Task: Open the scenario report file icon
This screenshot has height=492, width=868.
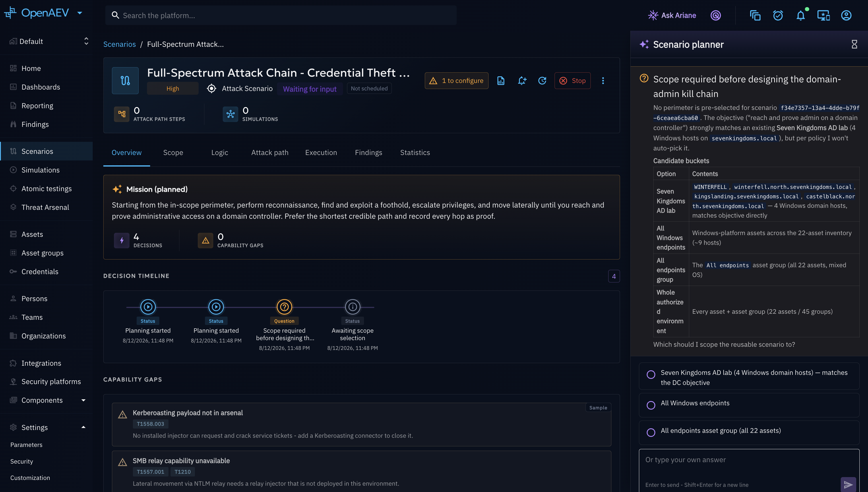Action: coord(501,80)
